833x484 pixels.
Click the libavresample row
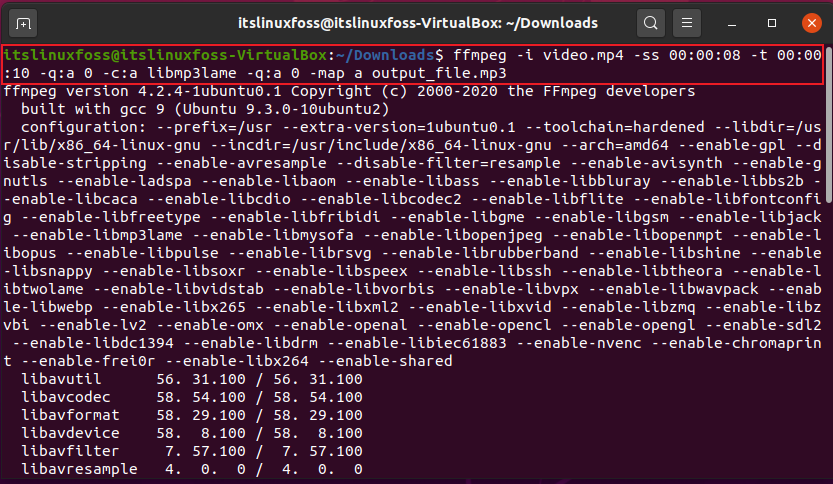(192, 470)
